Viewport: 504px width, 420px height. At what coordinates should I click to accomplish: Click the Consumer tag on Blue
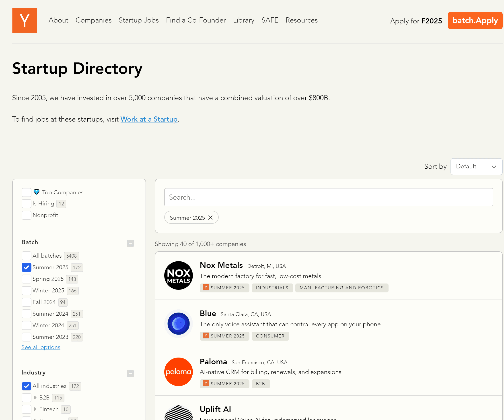[x=270, y=336]
